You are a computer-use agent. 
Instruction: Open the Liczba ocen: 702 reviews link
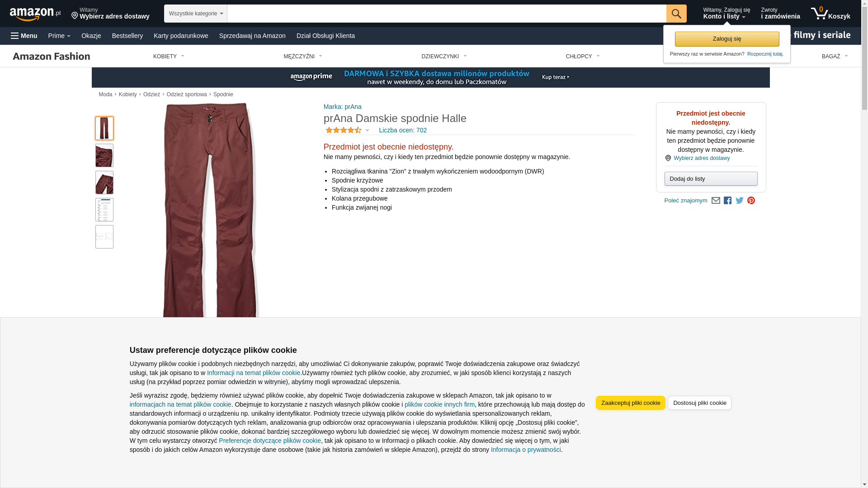coord(403,130)
